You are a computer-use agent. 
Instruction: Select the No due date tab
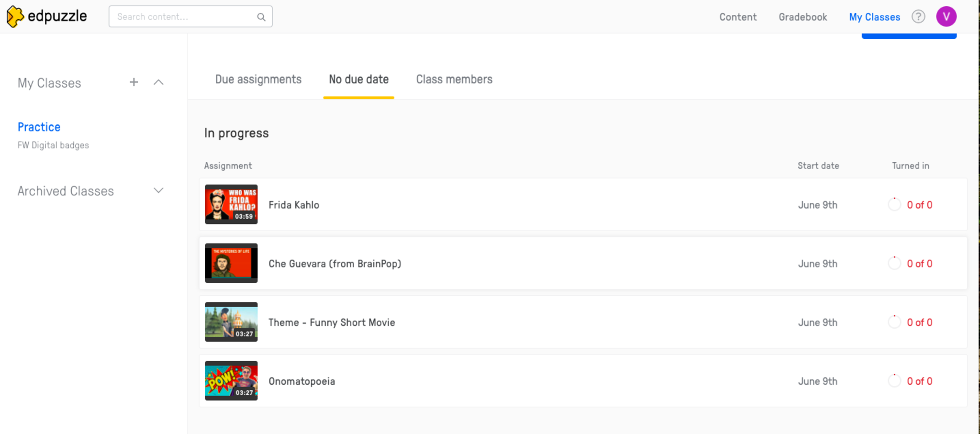[359, 79]
